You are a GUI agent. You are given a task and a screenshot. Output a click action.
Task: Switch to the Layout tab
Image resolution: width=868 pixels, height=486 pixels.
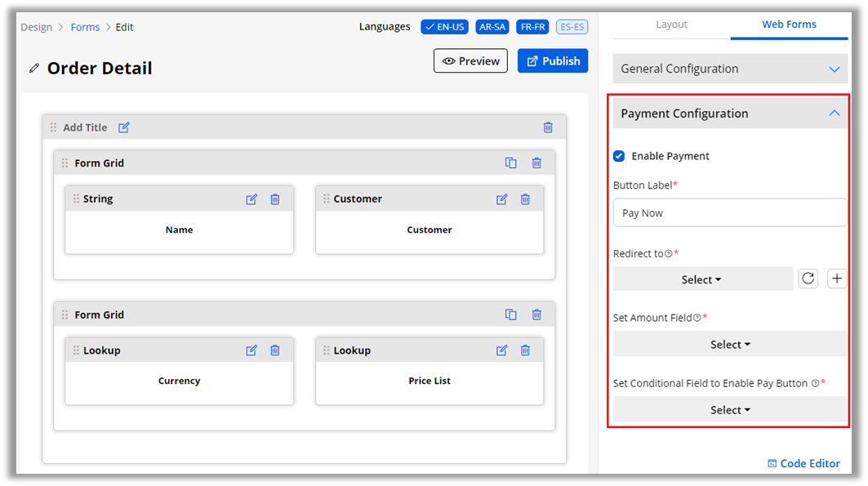pyautogui.click(x=671, y=25)
